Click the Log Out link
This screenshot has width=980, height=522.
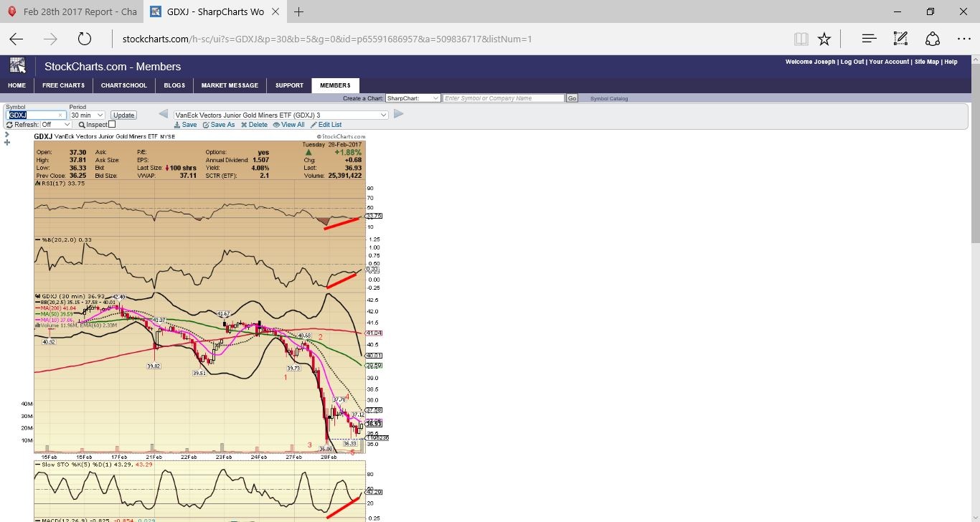click(x=852, y=62)
